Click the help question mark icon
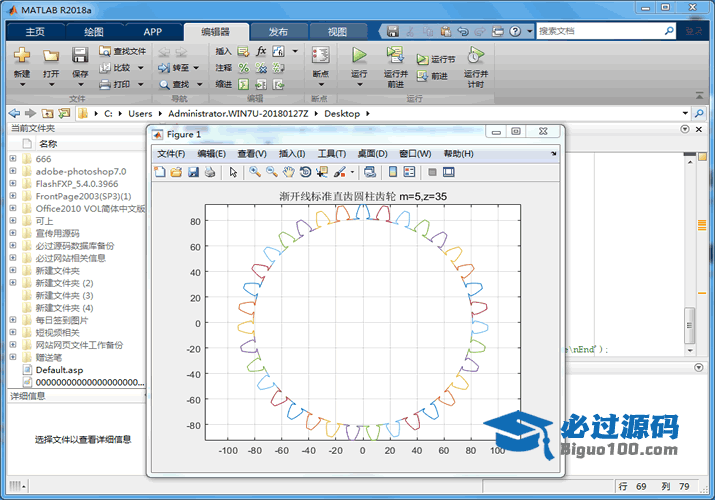This screenshot has width=715, height=500. [515, 31]
